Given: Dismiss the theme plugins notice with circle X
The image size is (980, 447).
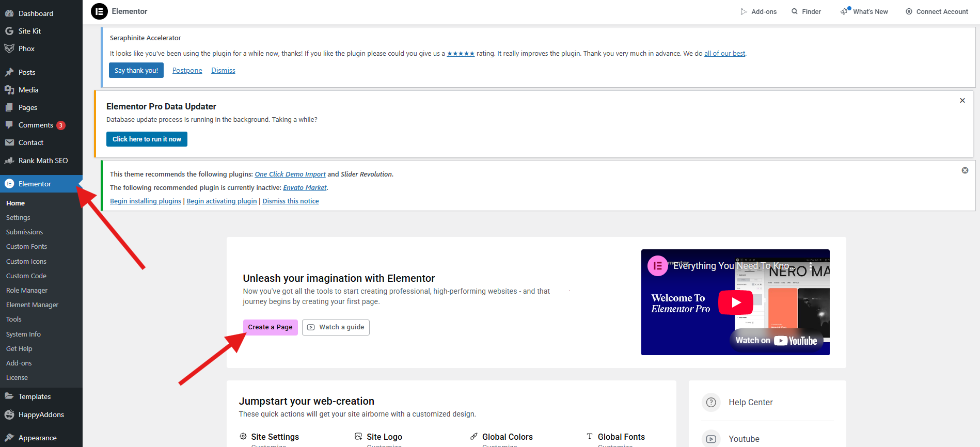Looking at the screenshot, I should click(x=965, y=170).
